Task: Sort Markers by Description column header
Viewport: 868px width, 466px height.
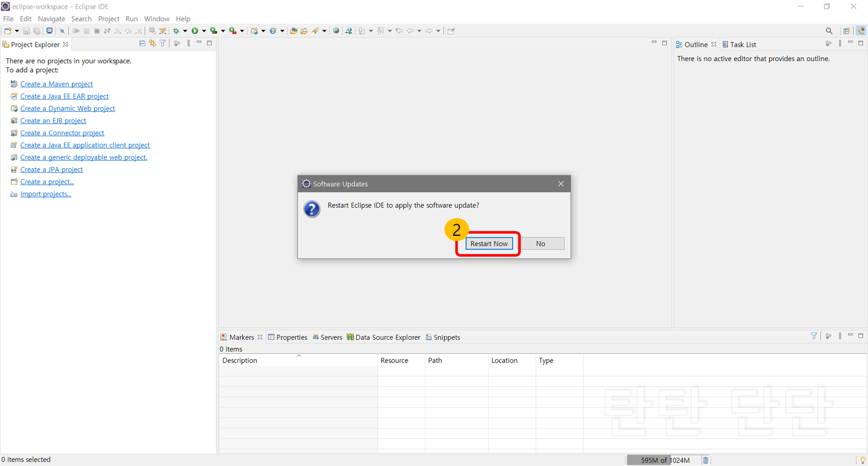Action: tap(299, 360)
